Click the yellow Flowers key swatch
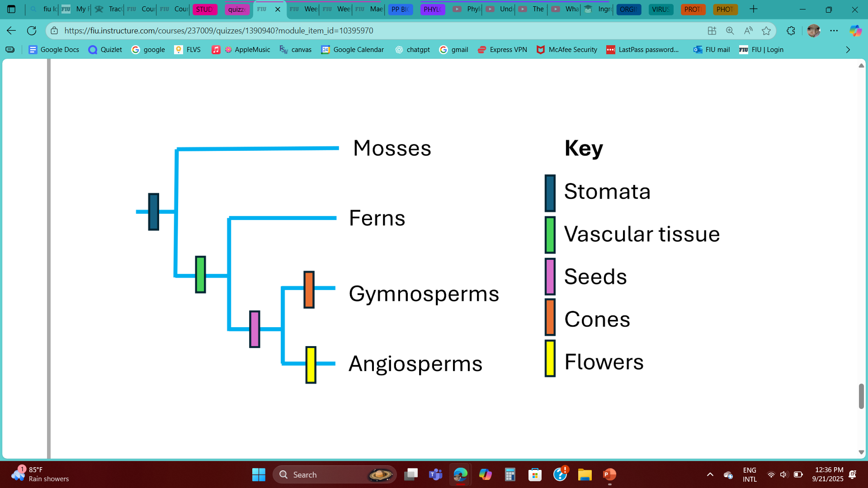Screen dimensions: 868x488 [550, 358]
